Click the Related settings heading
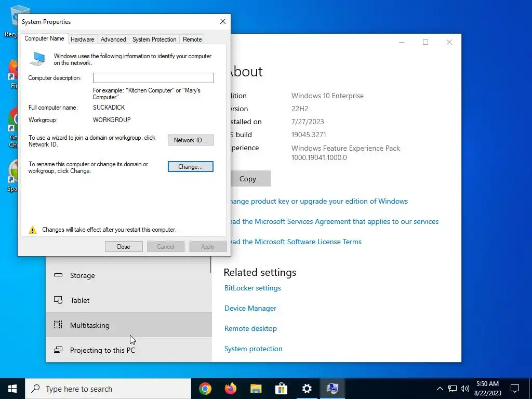Viewport: 532px width, 399px height. point(260,272)
